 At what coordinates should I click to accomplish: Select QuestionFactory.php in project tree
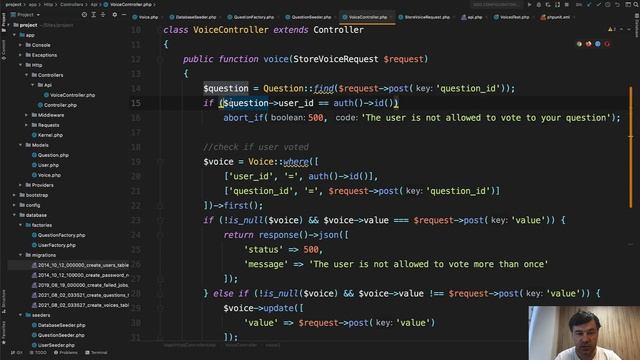58,235
